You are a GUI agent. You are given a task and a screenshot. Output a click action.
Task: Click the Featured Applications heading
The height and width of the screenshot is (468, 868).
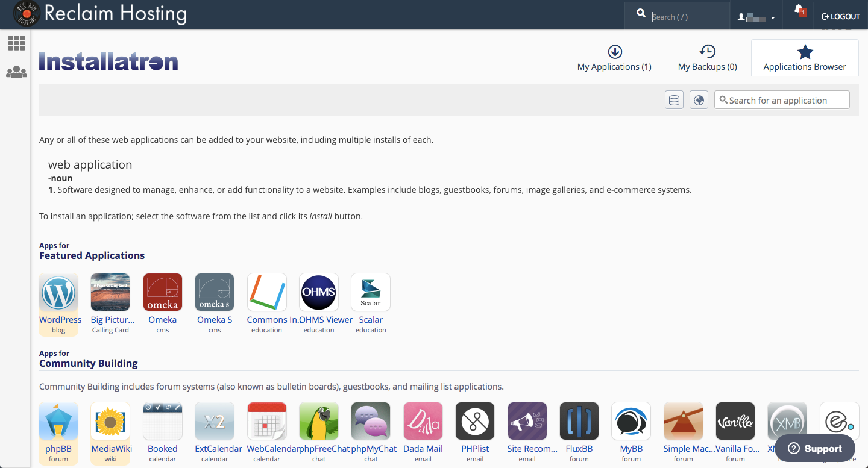(92, 255)
